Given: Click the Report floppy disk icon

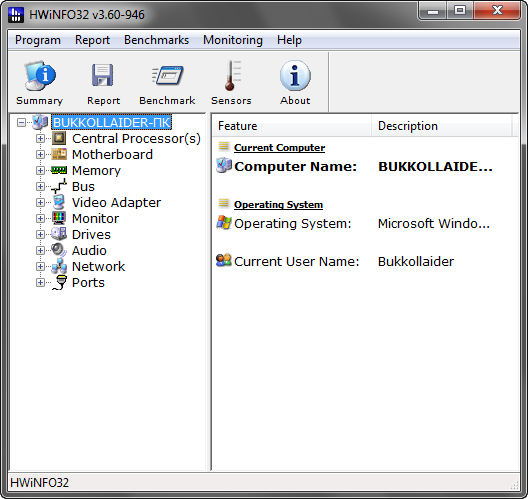Looking at the screenshot, I should [103, 75].
